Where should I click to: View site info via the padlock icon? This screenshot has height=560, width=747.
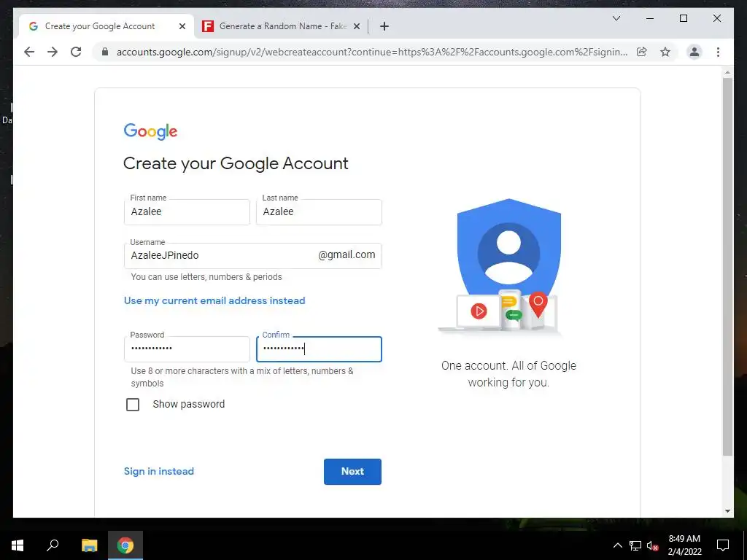click(105, 52)
